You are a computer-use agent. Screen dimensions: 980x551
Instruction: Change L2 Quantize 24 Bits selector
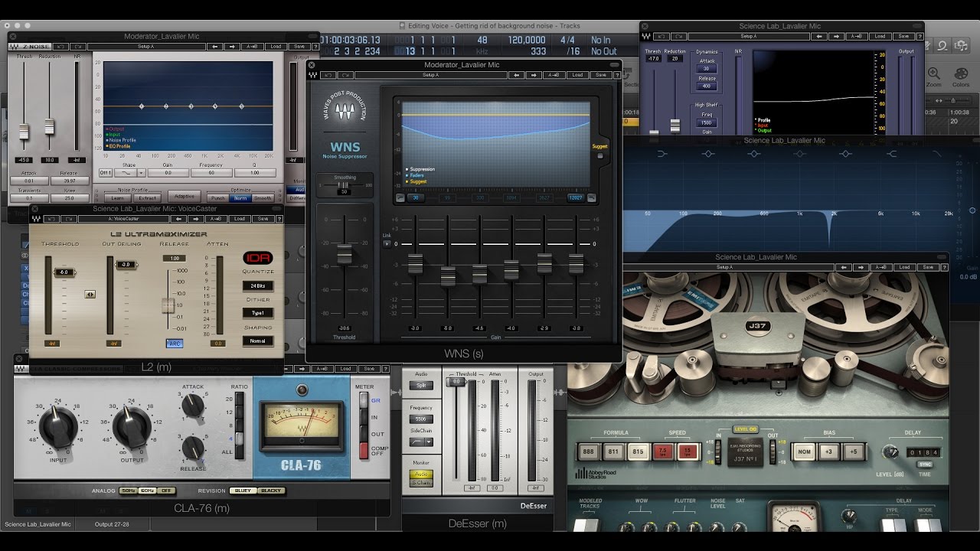(x=257, y=285)
